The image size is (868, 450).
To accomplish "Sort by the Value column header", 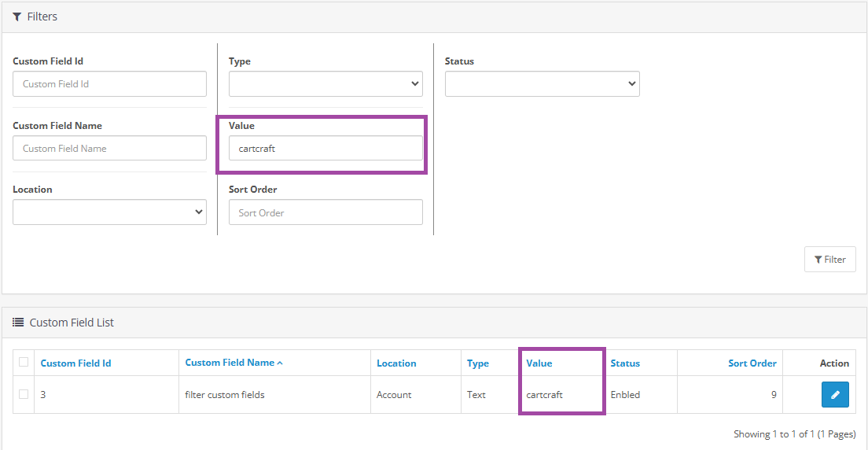I will [x=539, y=363].
